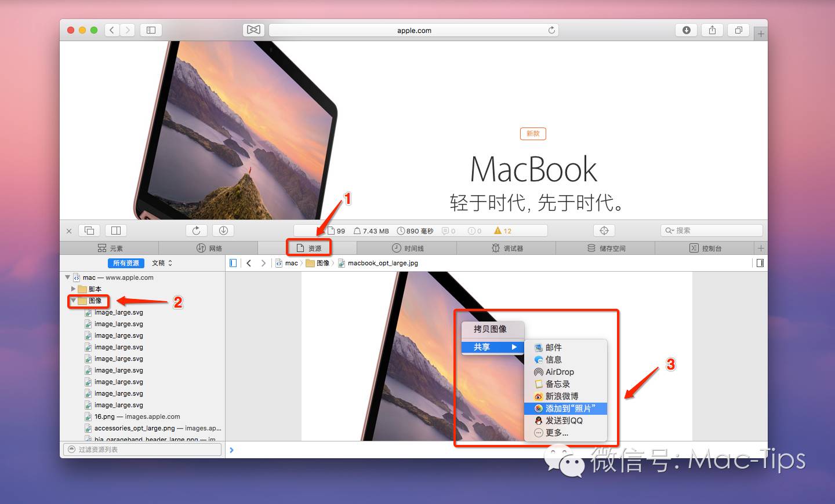Screen dimensions: 835x504
Task: Toggle the left navigation sidebar
Action: pyautogui.click(x=233, y=263)
